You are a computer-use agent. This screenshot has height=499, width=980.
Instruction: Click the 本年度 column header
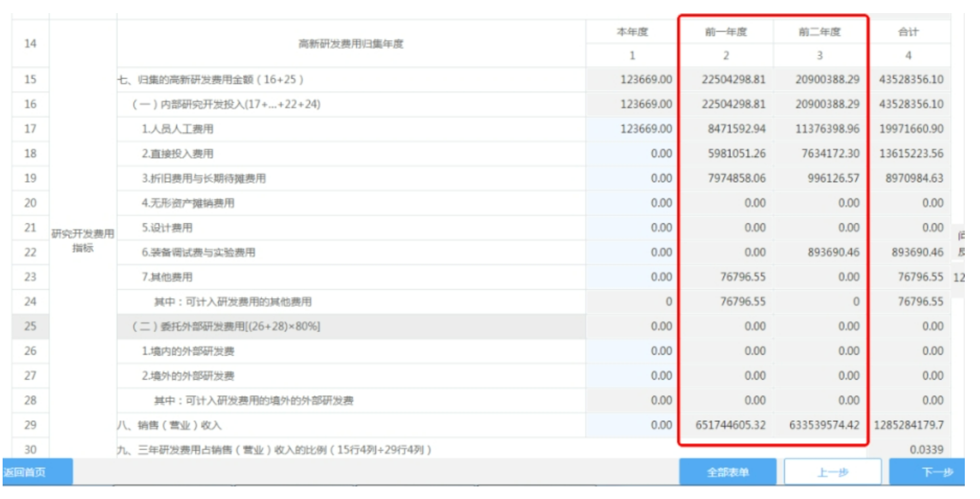point(632,32)
